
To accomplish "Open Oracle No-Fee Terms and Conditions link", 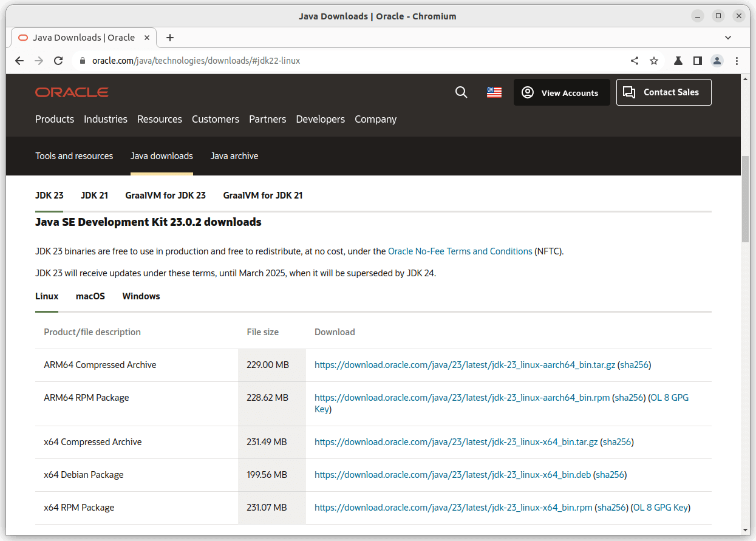I will [460, 251].
